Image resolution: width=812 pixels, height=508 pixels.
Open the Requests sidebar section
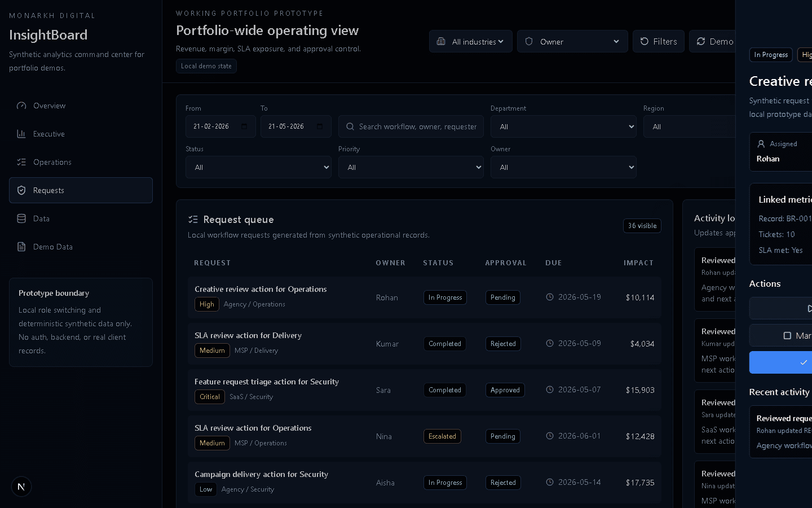pos(81,190)
